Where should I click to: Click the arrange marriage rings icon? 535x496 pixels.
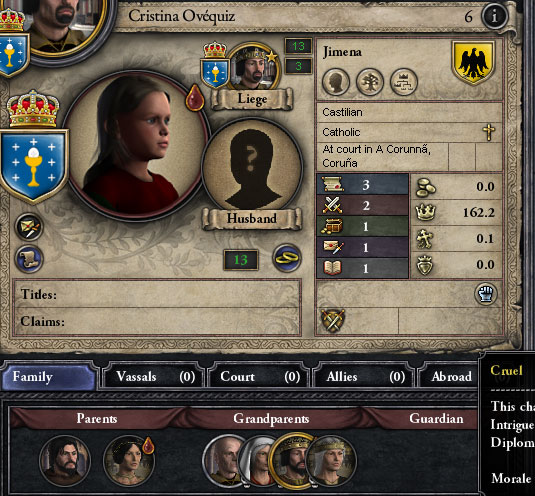coord(287,258)
